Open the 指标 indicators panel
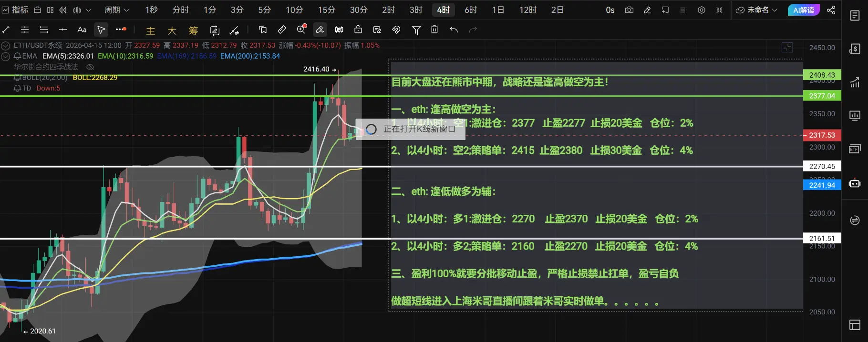 point(15,10)
